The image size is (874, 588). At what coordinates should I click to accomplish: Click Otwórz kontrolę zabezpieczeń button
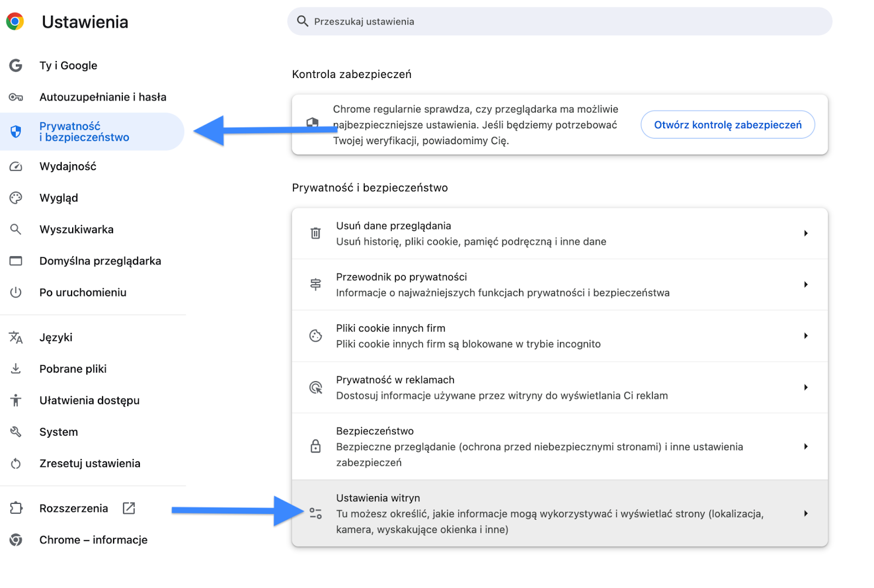[728, 124]
